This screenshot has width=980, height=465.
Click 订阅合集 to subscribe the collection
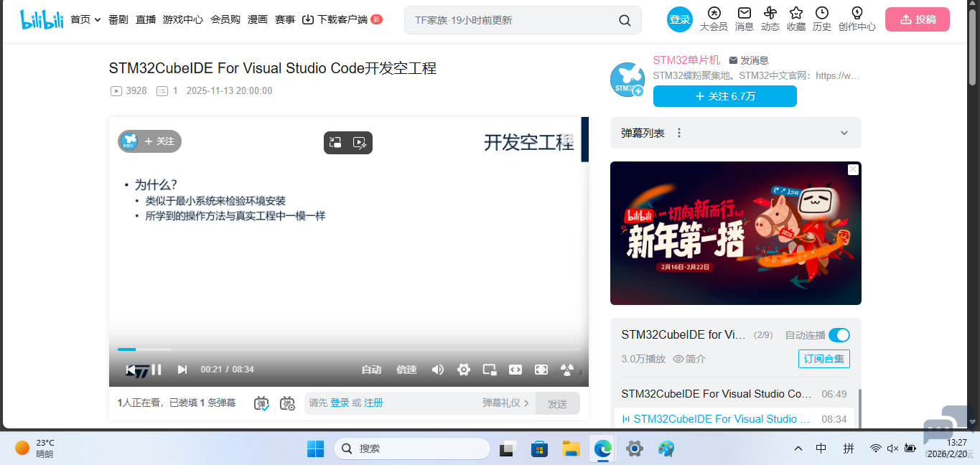coord(823,358)
